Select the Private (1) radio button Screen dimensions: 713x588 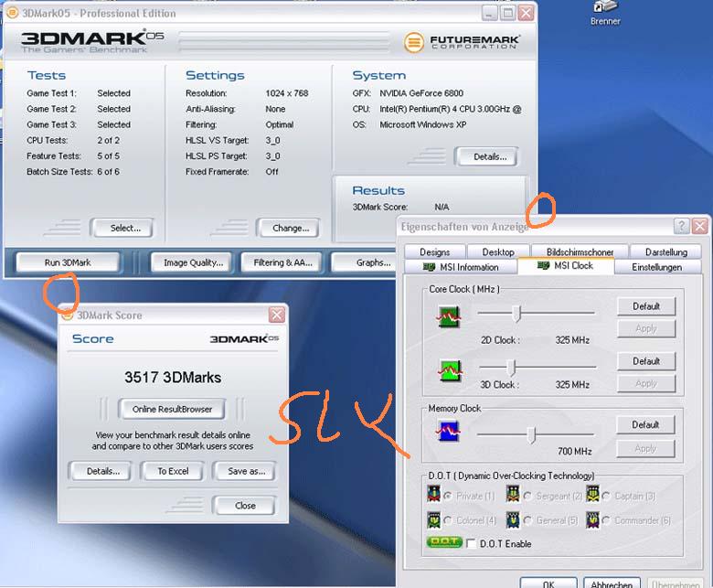coord(447,497)
